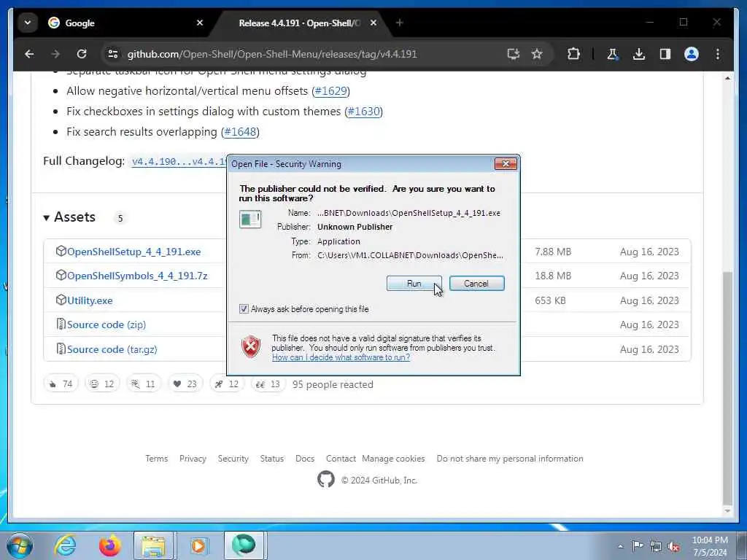This screenshot has height=560, width=747.
Task: Open Chrome Labs flask icon
Action: click(x=613, y=54)
